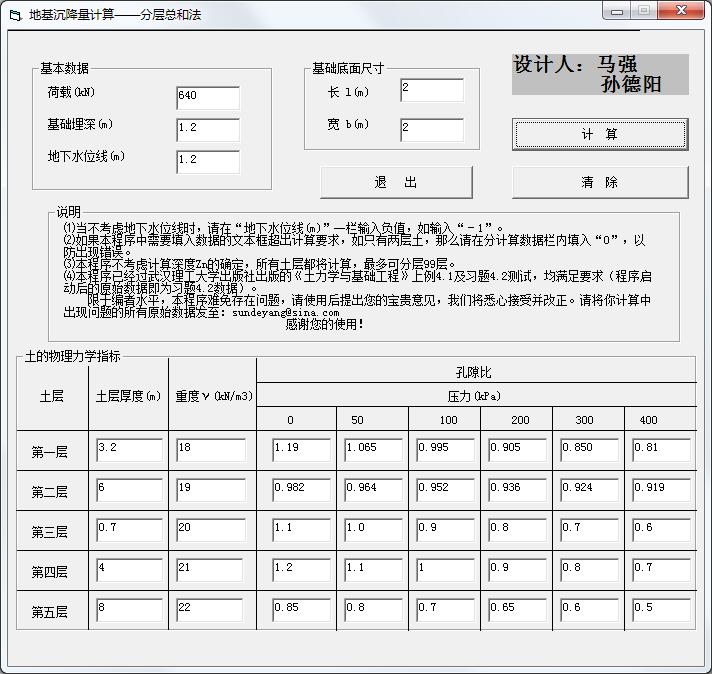Edit third layer thickness field 0.7
712x674 pixels.
[129, 530]
